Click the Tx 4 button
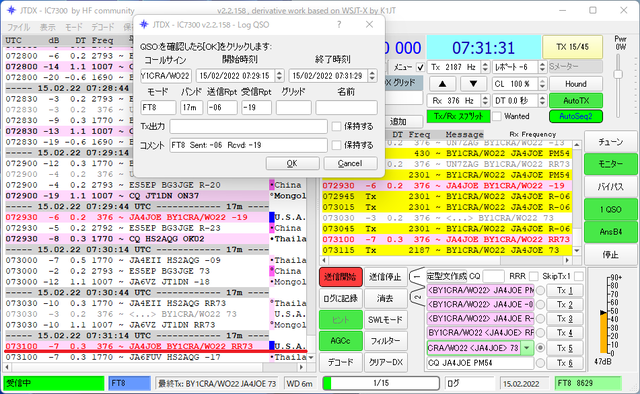This screenshot has width=640, height=394. [565, 333]
